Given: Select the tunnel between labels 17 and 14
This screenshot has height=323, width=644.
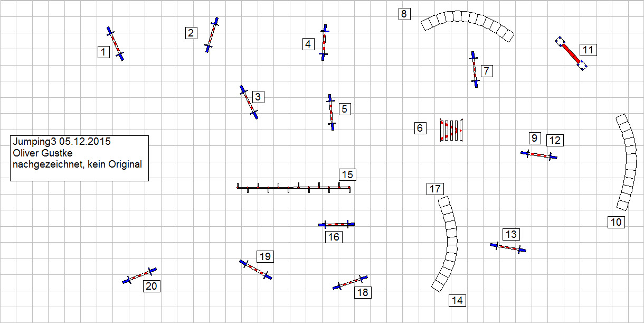Looking at the screenshot, I should pyautogui.click(x=448, y=243).
